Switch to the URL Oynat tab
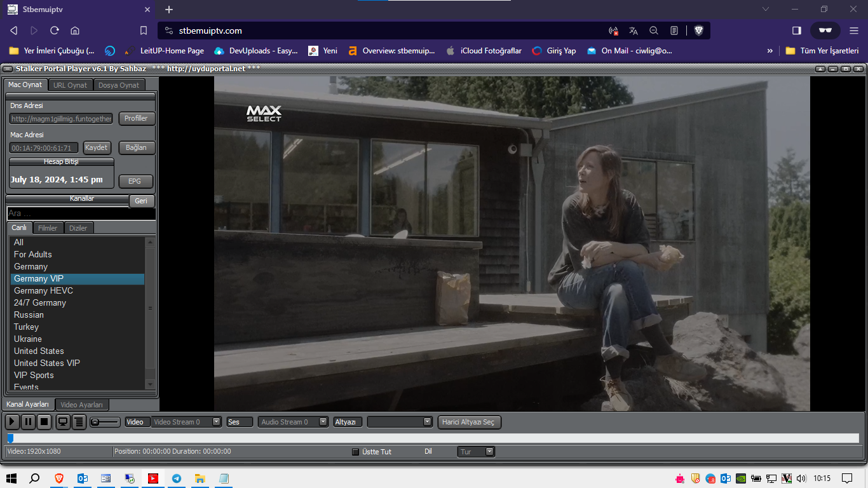 point(71,85)
